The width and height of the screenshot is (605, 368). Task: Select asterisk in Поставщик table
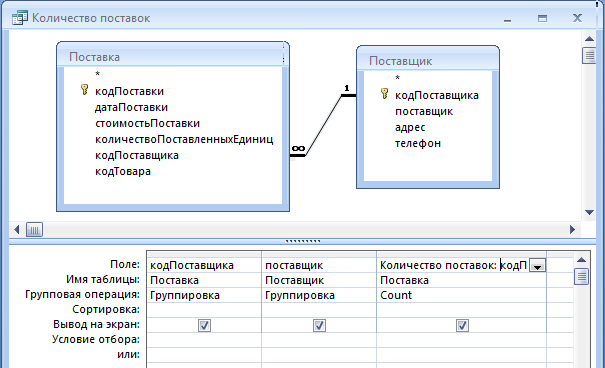point(397,78)
